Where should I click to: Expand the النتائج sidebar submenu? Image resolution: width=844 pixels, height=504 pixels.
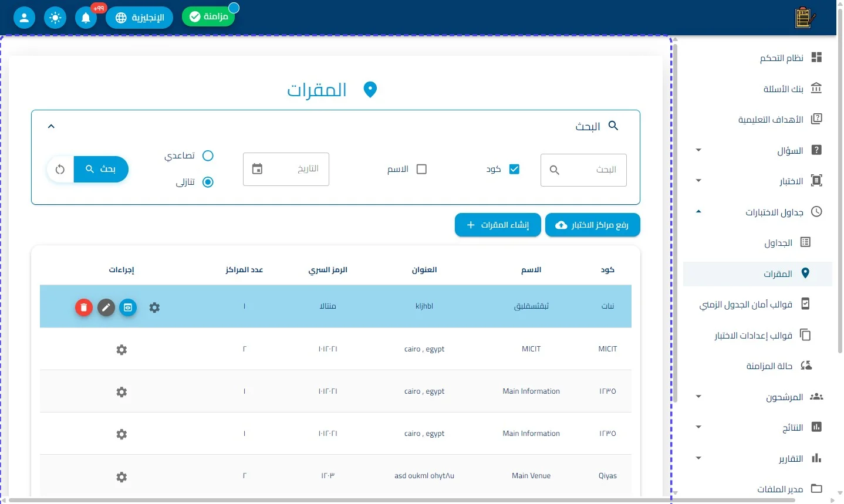pos(698,427)
